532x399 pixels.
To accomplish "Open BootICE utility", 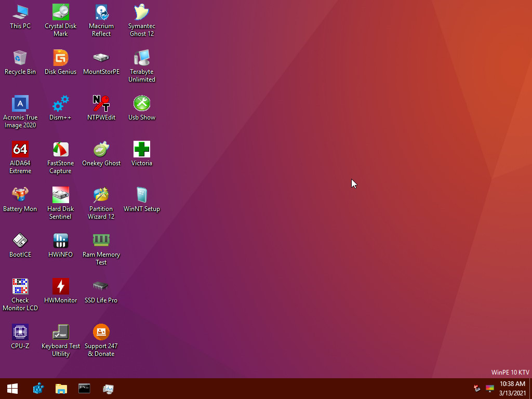I will (x=20, y=245).
